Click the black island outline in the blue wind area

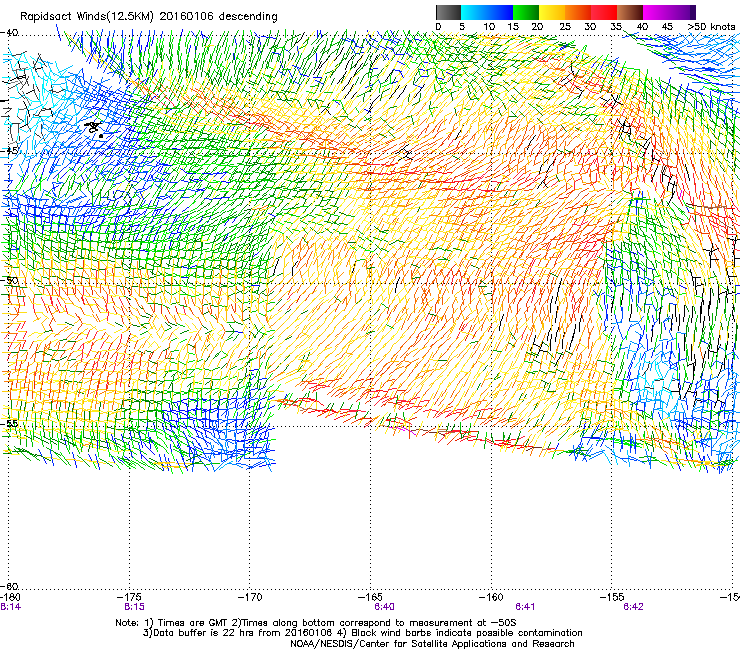click(94, 128)
